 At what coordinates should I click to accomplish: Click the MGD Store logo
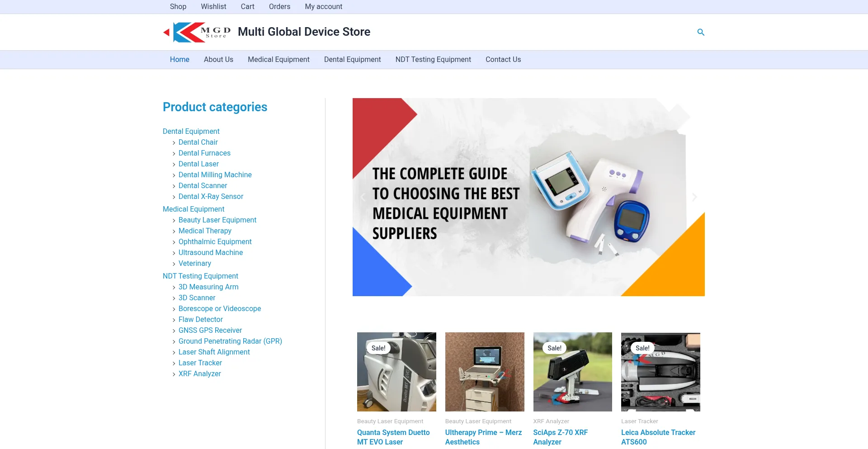point(197,32)
